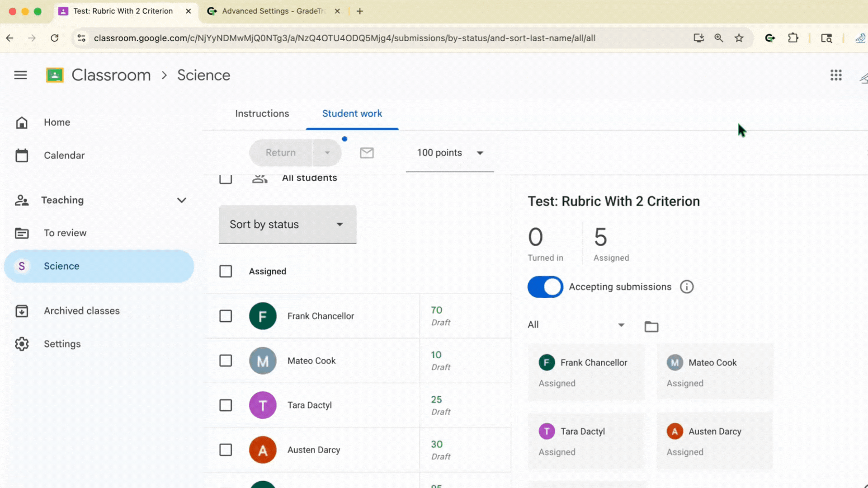Check the Assigned group checkbox
This screenshot has width=868, height=488.
[226, 271]
